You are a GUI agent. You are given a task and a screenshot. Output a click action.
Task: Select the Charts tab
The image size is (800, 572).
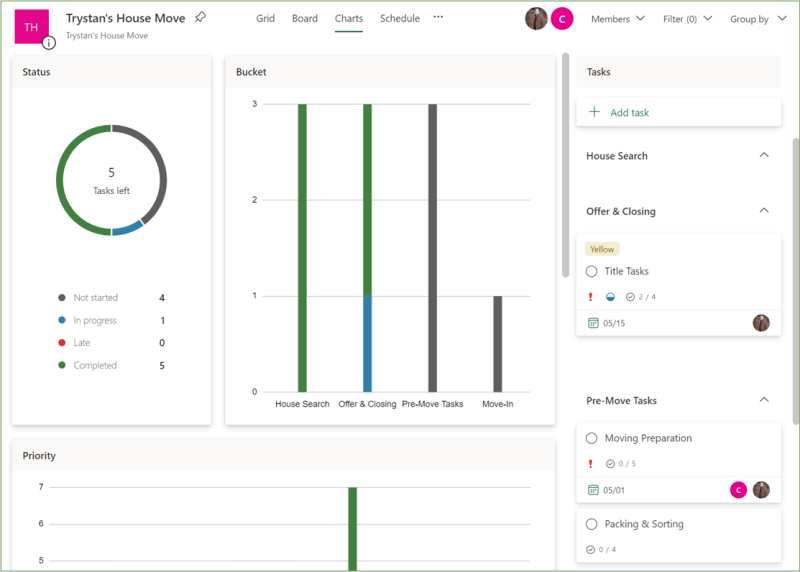[348, 18]
